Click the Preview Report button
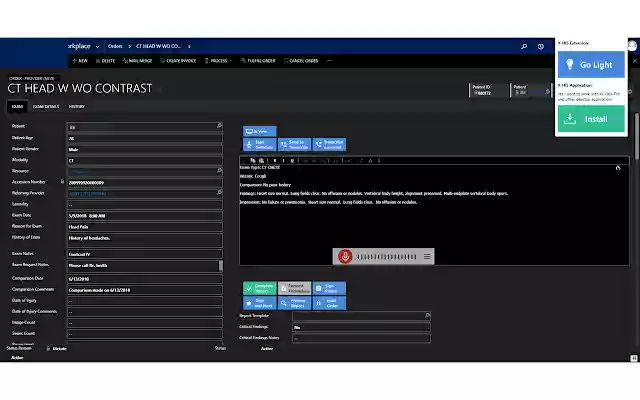 (x=294, y=303)
